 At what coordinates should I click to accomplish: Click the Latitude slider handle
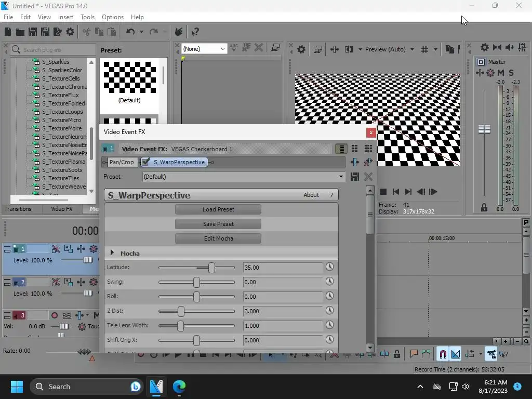tap(212, 268)
